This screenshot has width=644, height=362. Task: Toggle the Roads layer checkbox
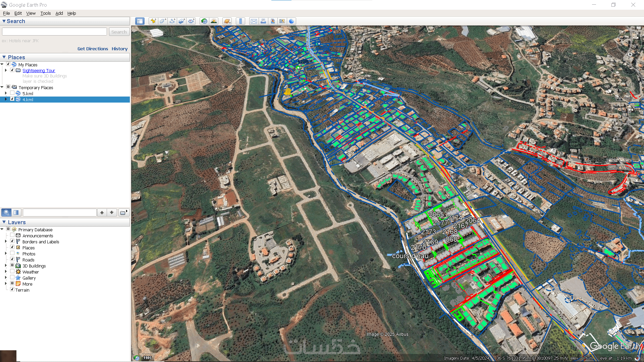(x=12, y=259)
